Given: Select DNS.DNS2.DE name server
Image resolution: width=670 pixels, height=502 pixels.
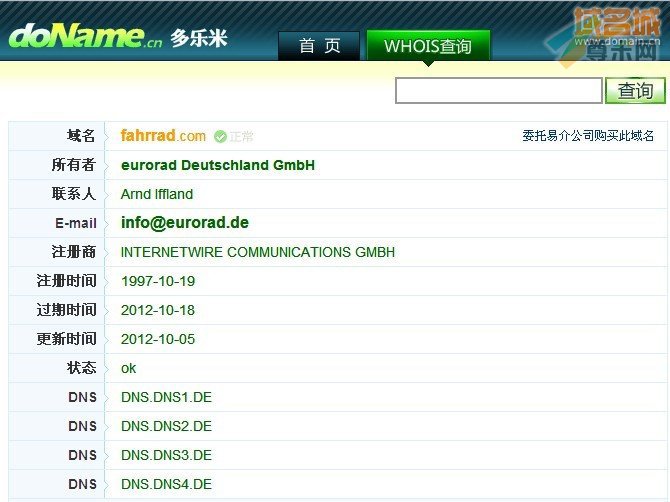Looking at the screenshot, I should click(166, 426).
